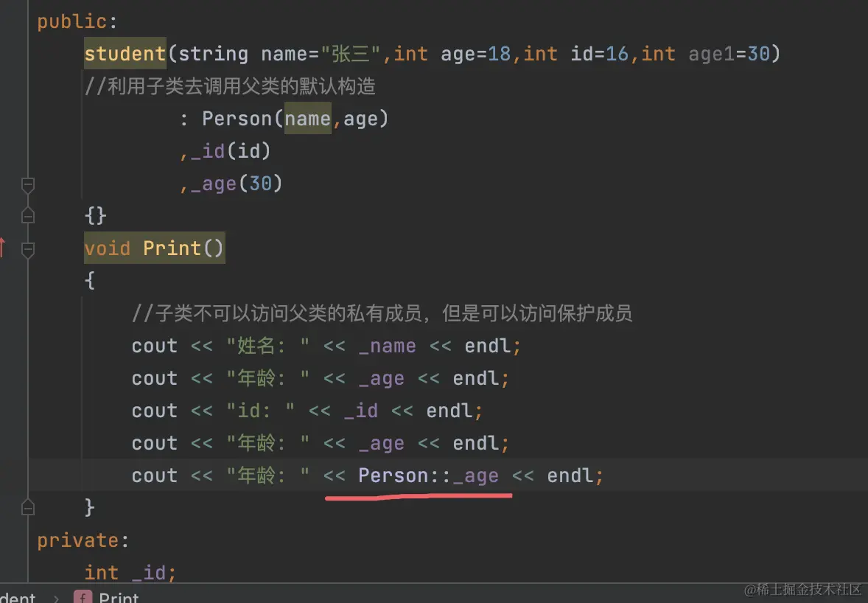Click the _age(30) member initializer
This screenshot has height=603, width=868.
(237, 184)
